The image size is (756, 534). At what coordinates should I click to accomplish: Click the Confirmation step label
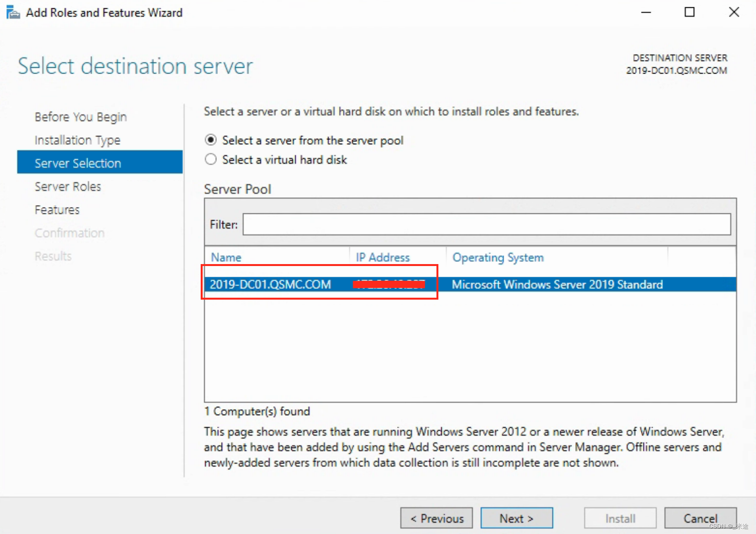pos(70,233)
